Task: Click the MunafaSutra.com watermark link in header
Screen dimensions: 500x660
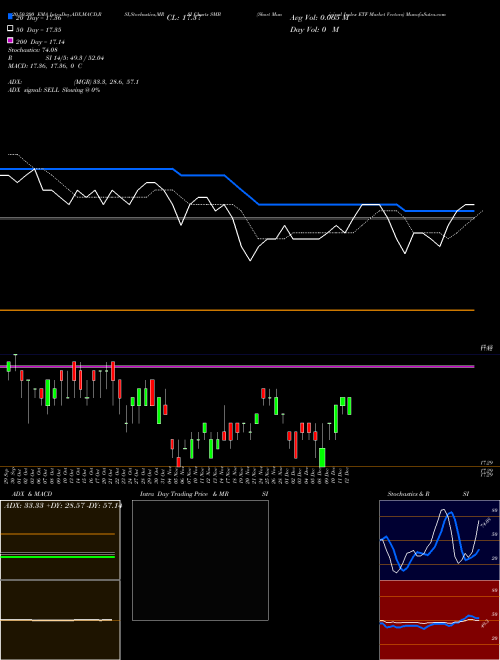Action: pos(426,14)
